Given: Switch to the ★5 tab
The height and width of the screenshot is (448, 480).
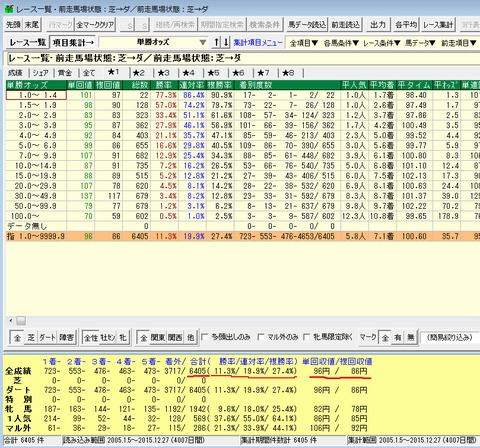Looking at the screenshot, I should (x=214, y=73).
